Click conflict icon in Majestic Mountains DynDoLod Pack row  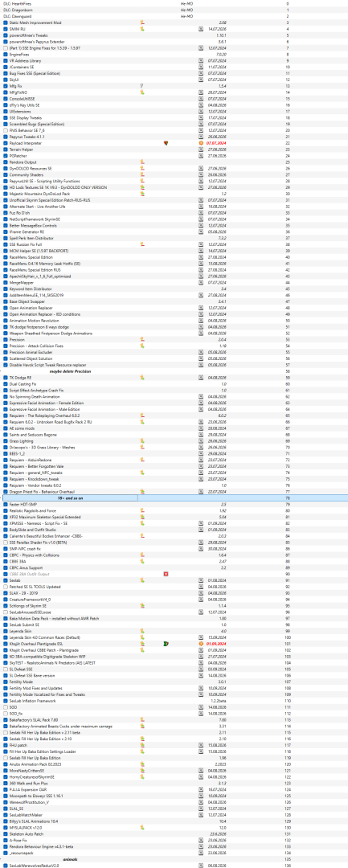(x=141, y=194)
